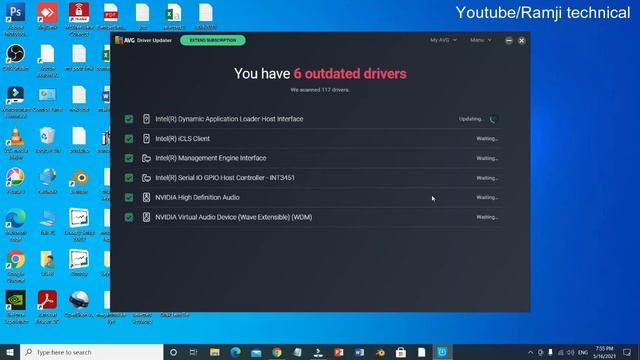Uncheck Intel Management Engine Interface driver
Viewport: 640px width, 360px height.
point(129,158)
